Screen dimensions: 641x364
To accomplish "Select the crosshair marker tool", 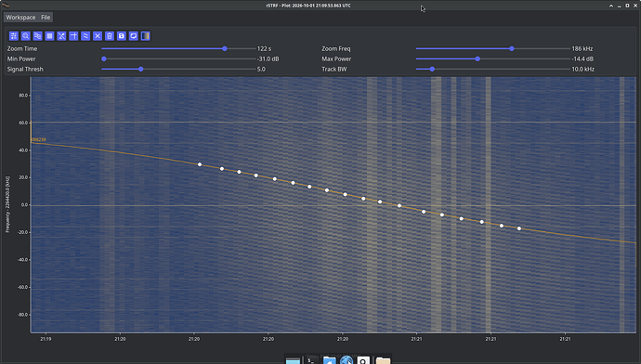I will coord(73,36).
